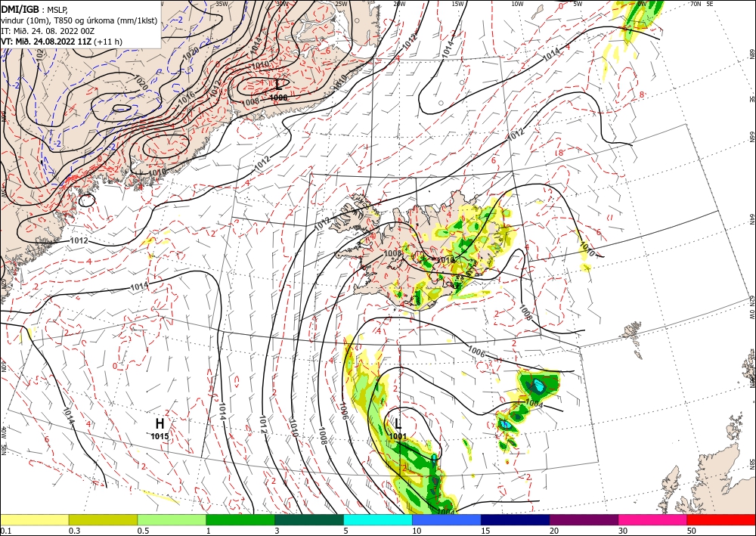Click the '15' legend scale label

pyautogui.click(x=485, y=531)
